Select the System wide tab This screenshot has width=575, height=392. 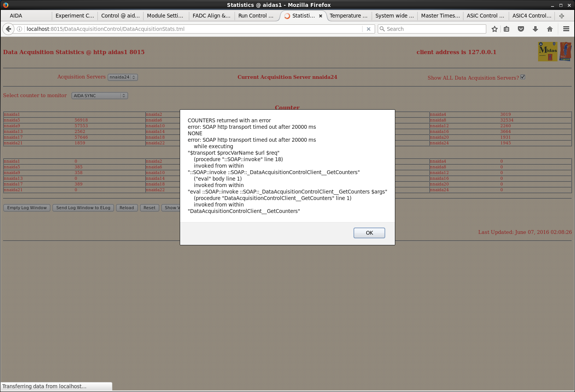395,16
